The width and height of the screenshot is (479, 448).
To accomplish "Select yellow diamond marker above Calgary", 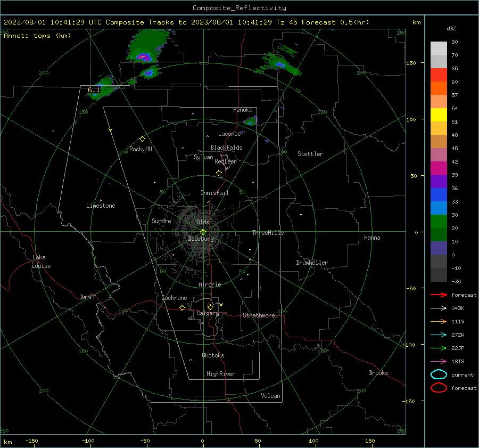I will point(210,307).
